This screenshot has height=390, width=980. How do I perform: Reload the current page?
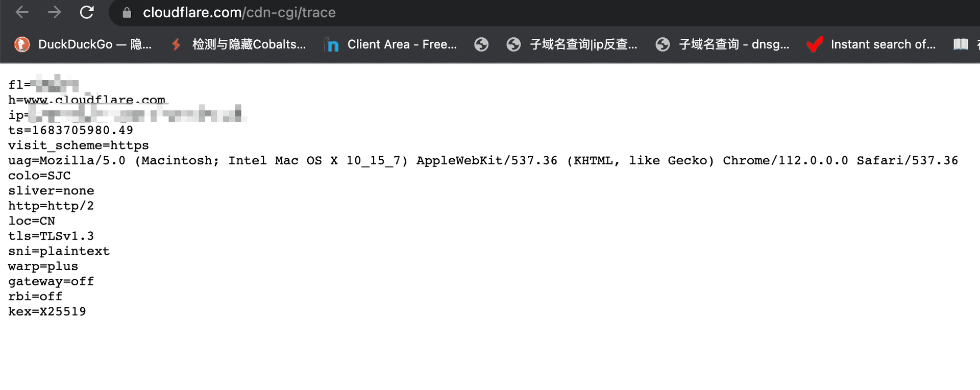click(87, 12)
